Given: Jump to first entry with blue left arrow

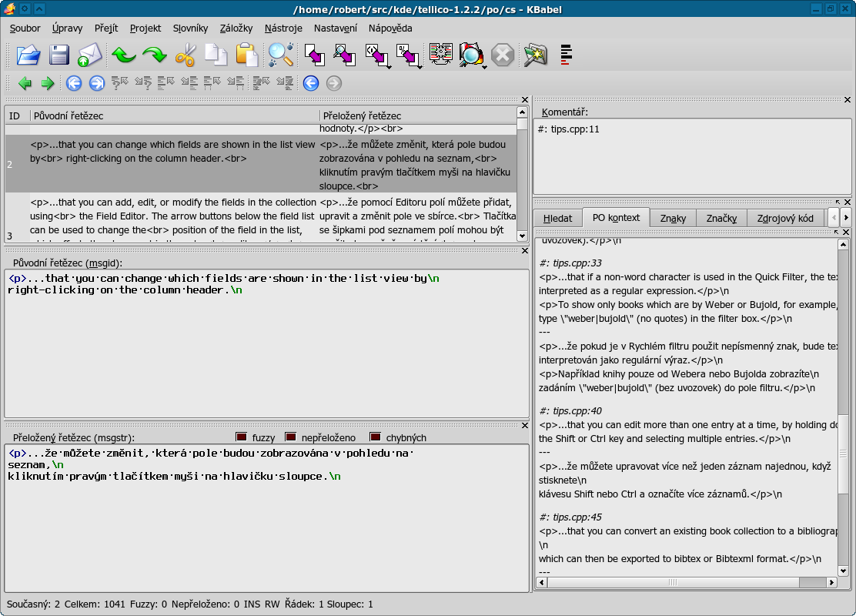Looking at the screenshot, I should tap(74, 83).
